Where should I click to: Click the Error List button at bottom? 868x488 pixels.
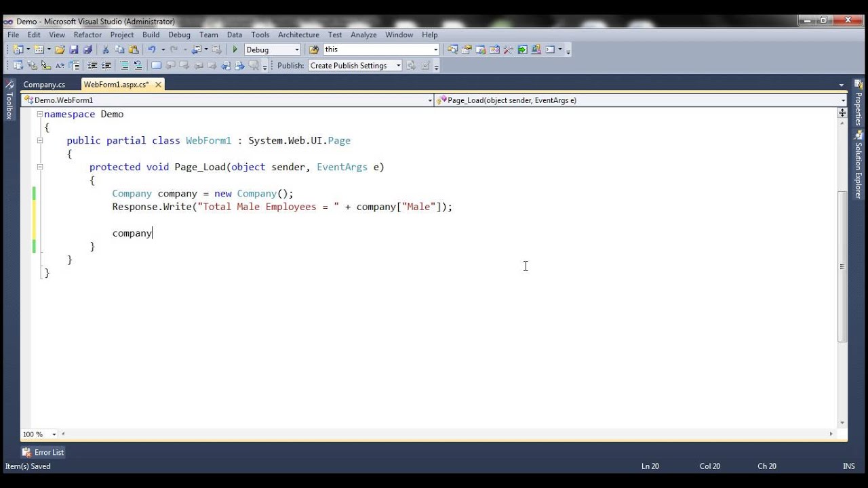pyautogui.click(x=43, y=452)
